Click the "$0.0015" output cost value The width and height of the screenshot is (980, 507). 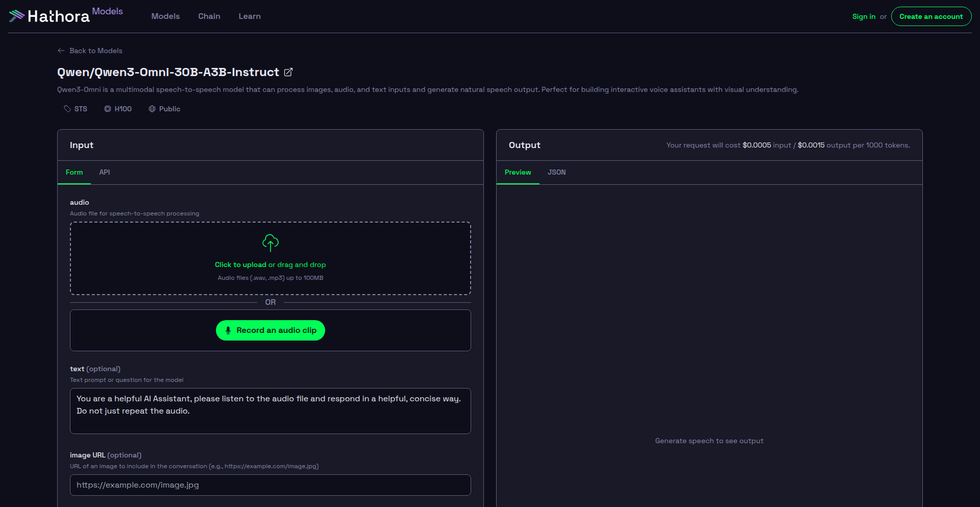pyautogui.click(x=811, y=146)
